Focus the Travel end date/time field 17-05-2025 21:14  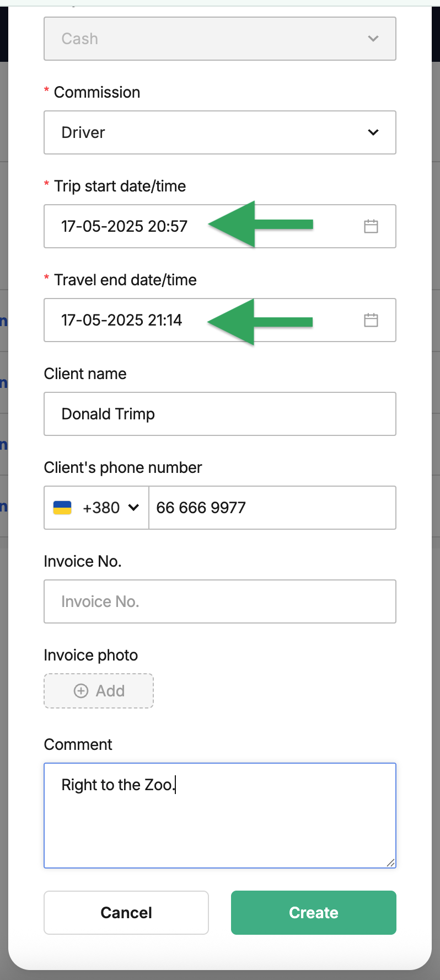220,320
